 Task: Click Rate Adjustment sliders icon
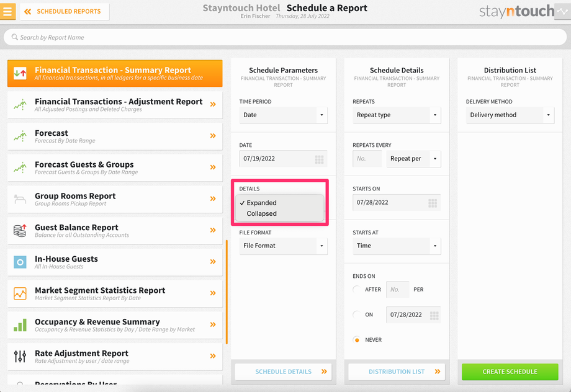20,356
